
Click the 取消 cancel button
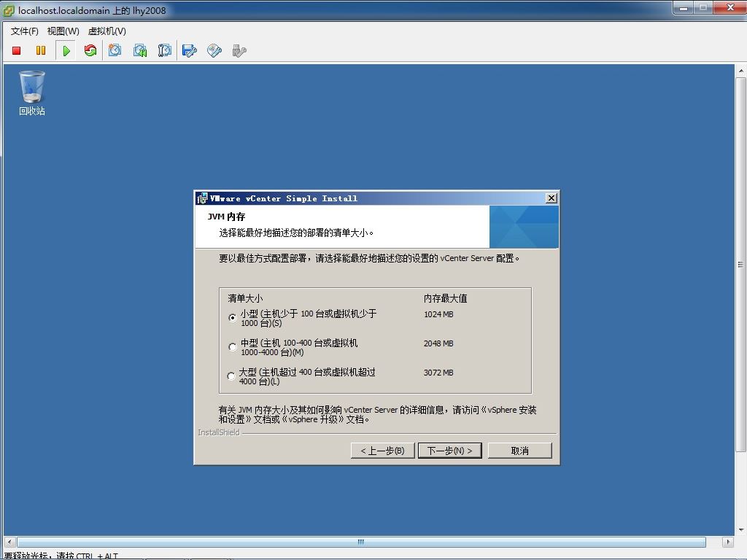coord(519,451)
